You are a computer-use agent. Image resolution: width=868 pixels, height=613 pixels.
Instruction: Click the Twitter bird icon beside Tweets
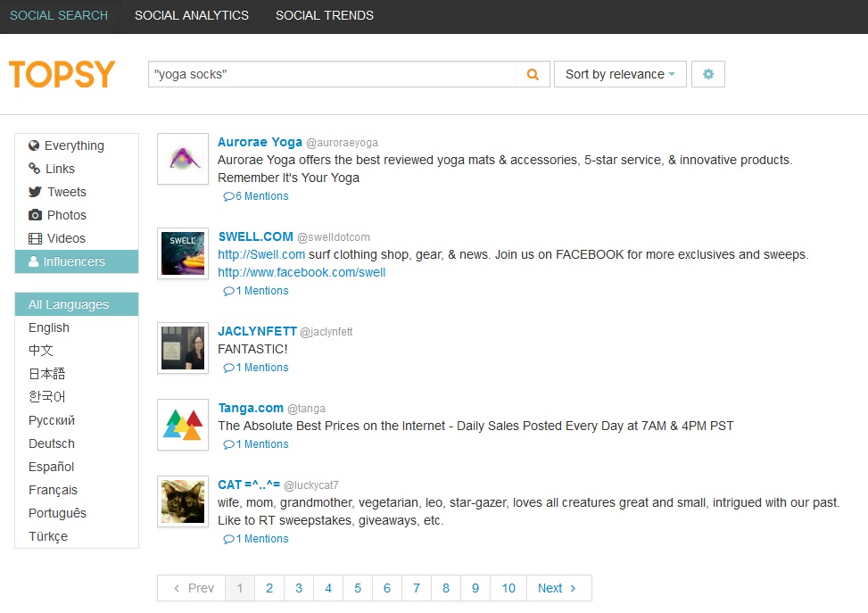[35, 192]
